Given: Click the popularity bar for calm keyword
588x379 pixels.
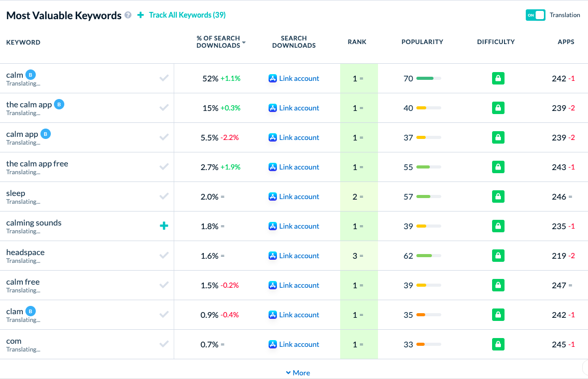Looking at the screenshot, I should tap(429, 78).
